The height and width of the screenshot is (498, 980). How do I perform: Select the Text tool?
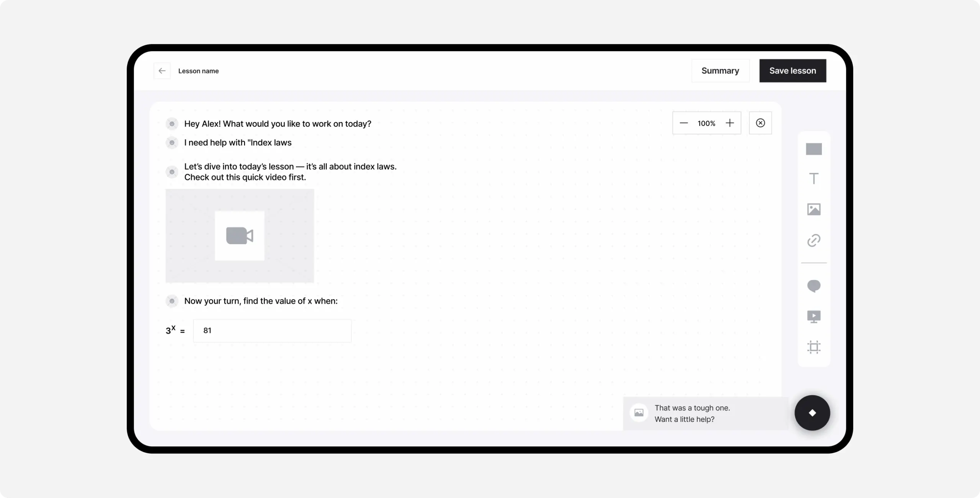(x=814, y=178)
